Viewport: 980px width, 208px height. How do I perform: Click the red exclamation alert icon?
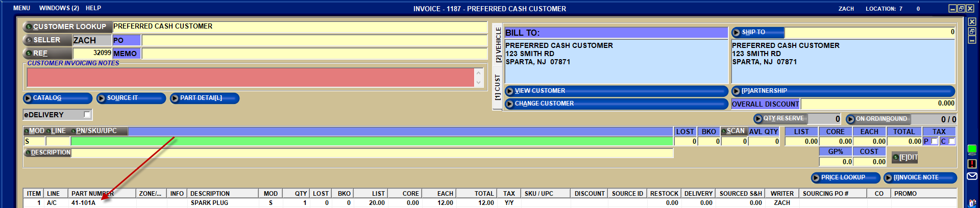point(972,164)
